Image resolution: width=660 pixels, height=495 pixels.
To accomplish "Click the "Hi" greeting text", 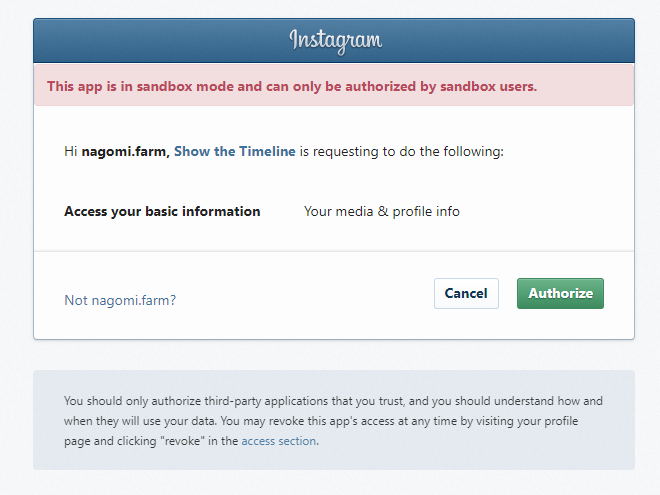I will (x=71, y=152).
